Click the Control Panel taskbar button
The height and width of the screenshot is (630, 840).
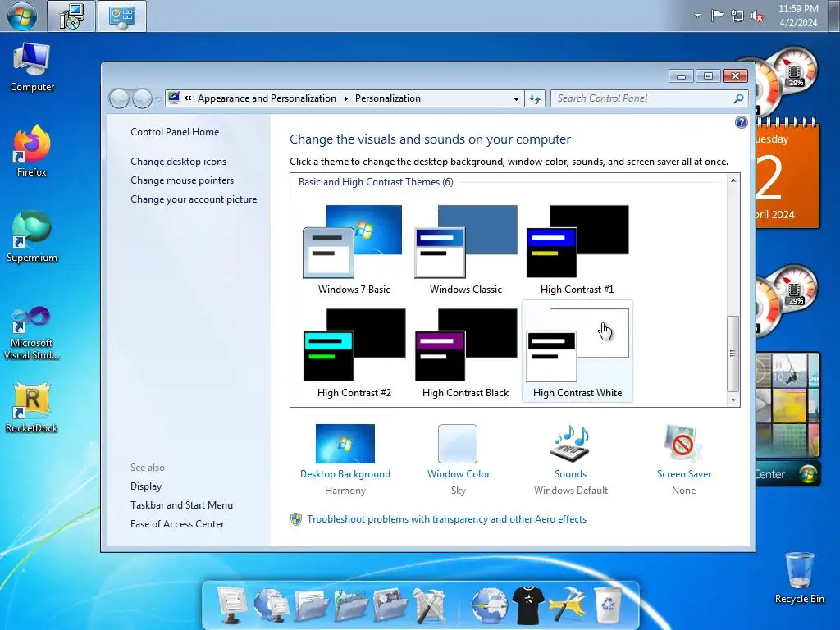click(122, 16)
